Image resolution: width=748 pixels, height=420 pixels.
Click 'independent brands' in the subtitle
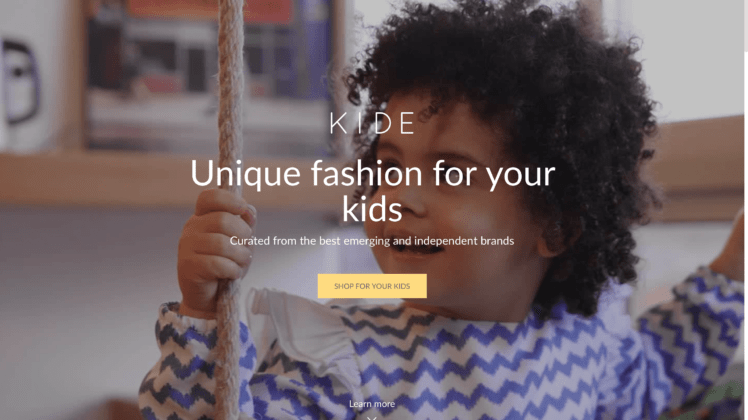464,241
